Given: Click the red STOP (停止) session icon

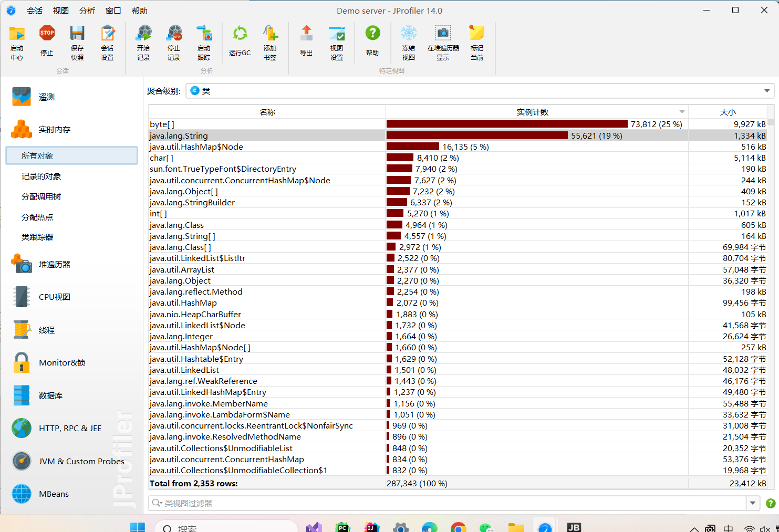Looking at the screenshot, I should click(x=47, y=33).
